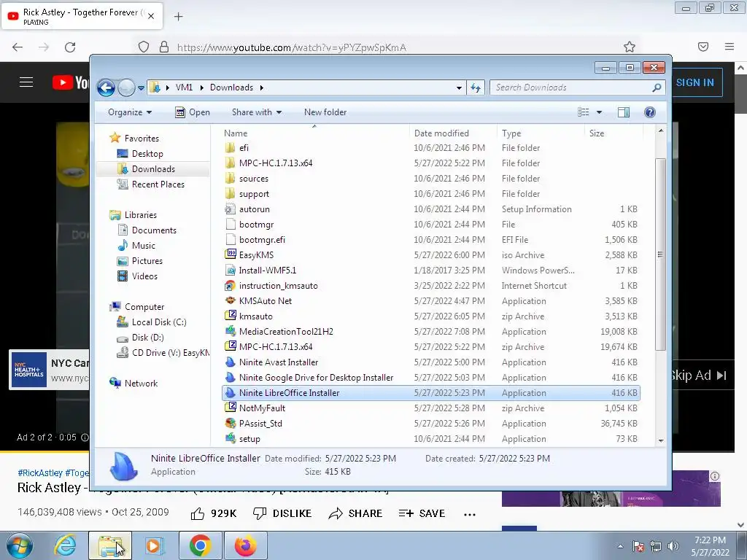Viewport: 747px width, 560px height.
Task: Select the setup application icon
Action: 231,438
